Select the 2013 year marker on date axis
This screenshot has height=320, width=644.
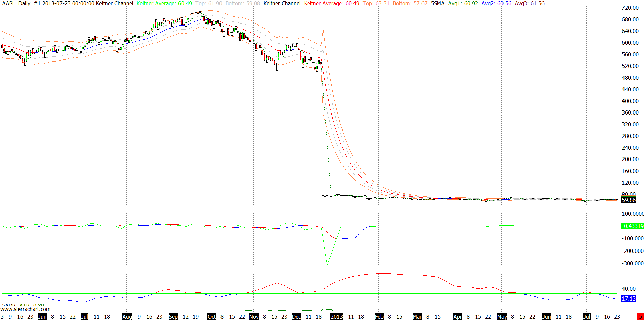coord(336,317)
